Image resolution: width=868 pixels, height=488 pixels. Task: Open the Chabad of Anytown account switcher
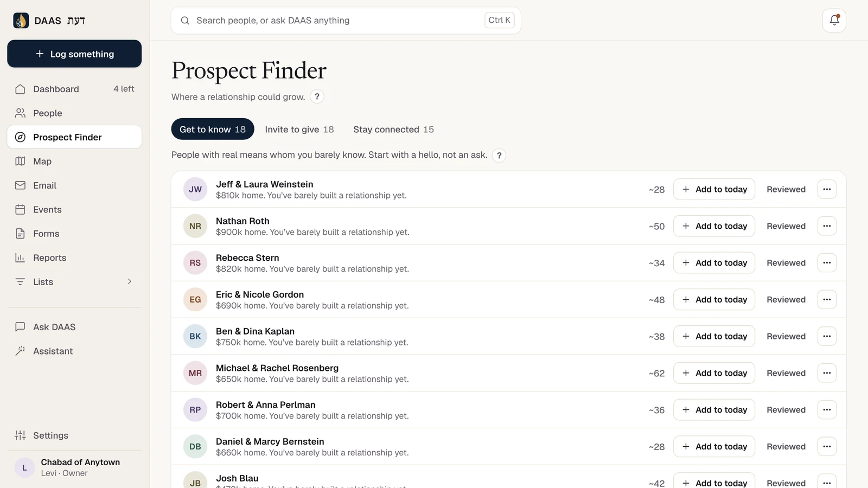[x=74, y=467]
